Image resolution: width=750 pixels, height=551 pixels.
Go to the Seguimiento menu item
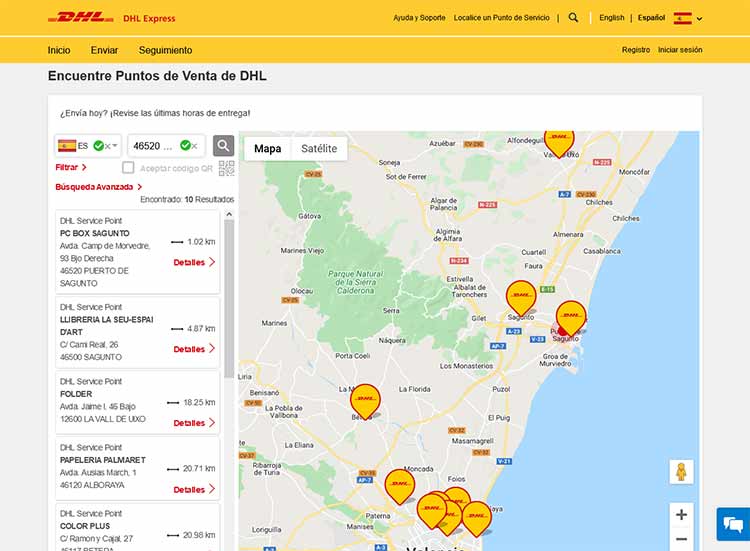[x=165, y=50]
